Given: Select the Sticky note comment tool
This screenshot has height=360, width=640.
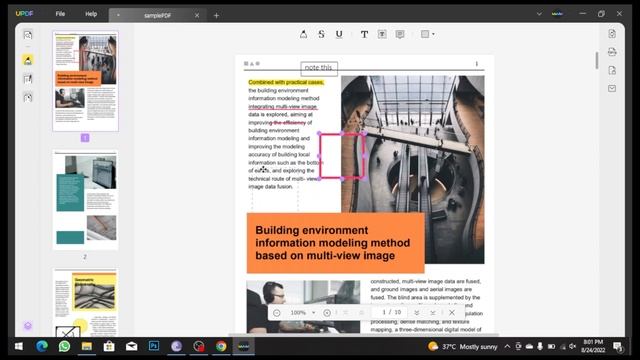Looking at the screenshot, I should coord(400,34).
